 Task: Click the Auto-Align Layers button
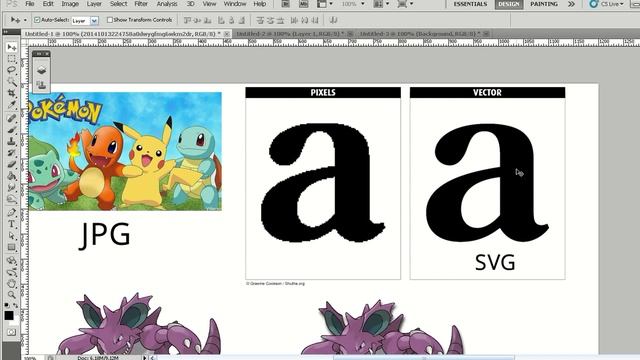tap(333, 20)
